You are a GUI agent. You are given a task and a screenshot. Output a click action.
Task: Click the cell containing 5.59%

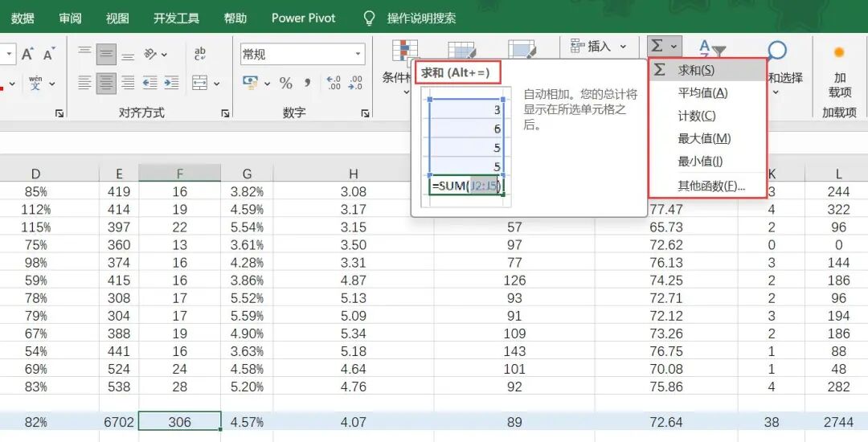coord(247,316)
